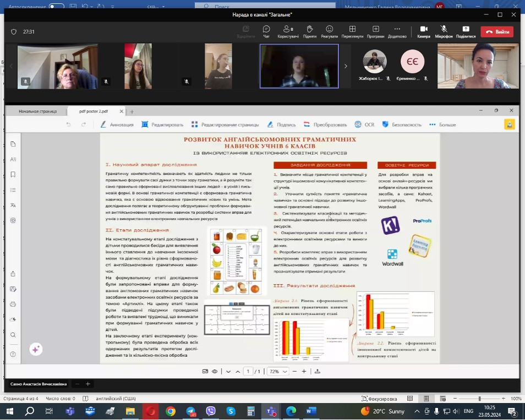
Task: Raise hand with the Підняти button
Action: coord(310,31)
